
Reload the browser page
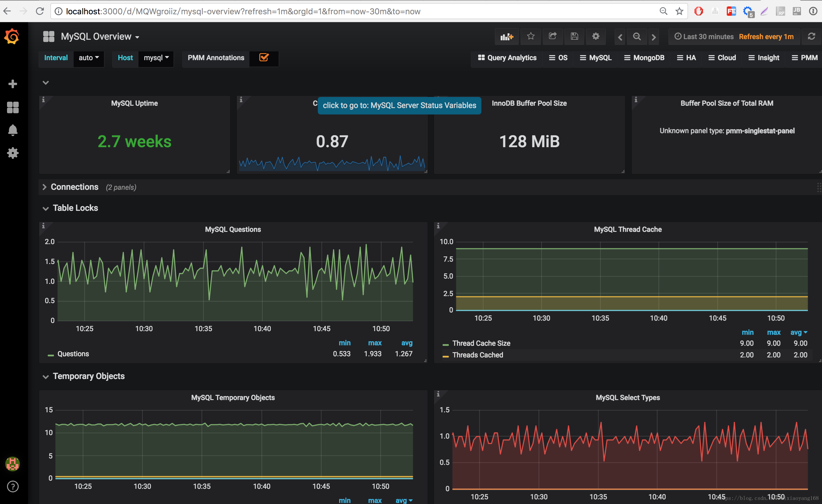(40, 11)
